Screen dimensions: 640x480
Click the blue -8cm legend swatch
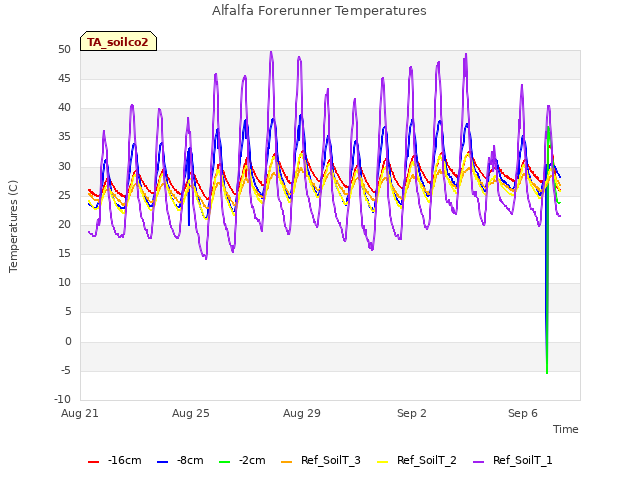point(162,462)
